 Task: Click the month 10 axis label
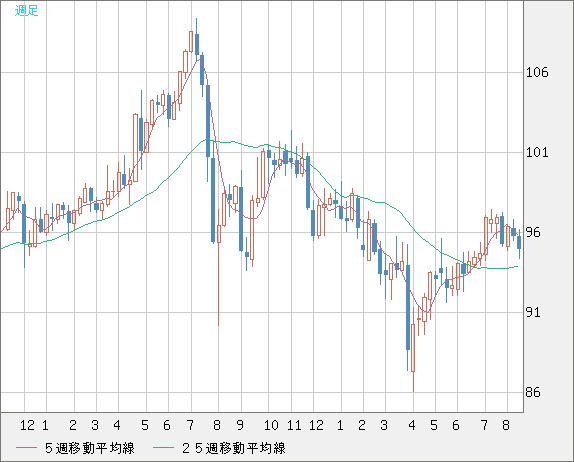pyautogui.click(x=271, y=425)
